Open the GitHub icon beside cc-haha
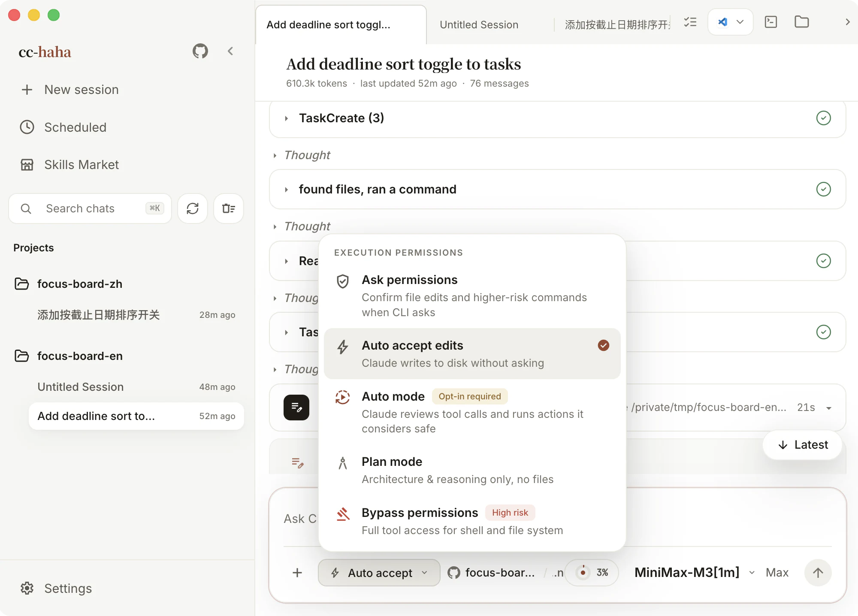The height and width of the screenshot is (616, 858). click(200, 51)
